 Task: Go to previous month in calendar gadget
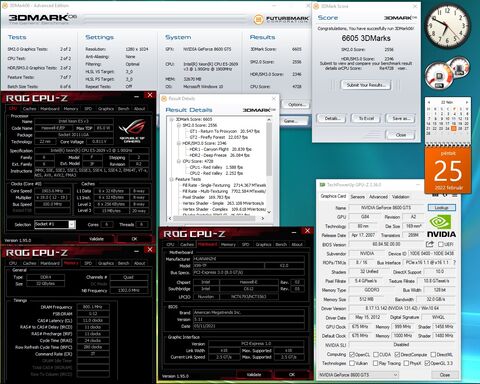(x=429, y=102)
